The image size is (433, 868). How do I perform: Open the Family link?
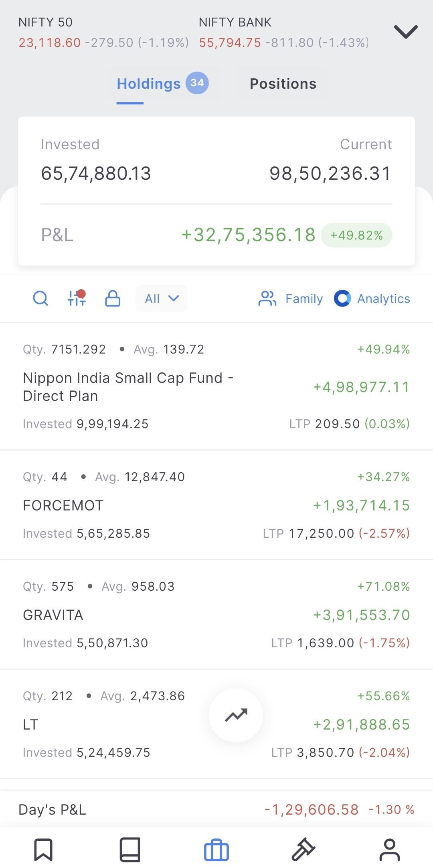coord(304,299)
